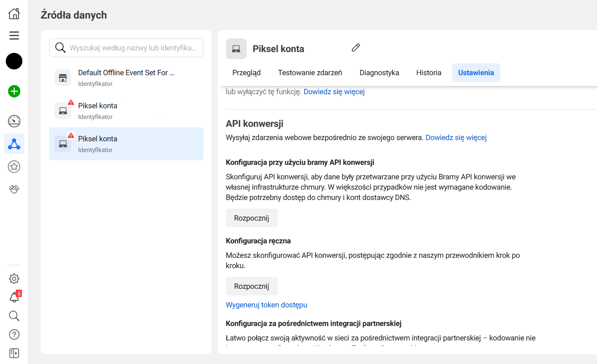Open the settings gear in the sidebar

coord(14,278)
